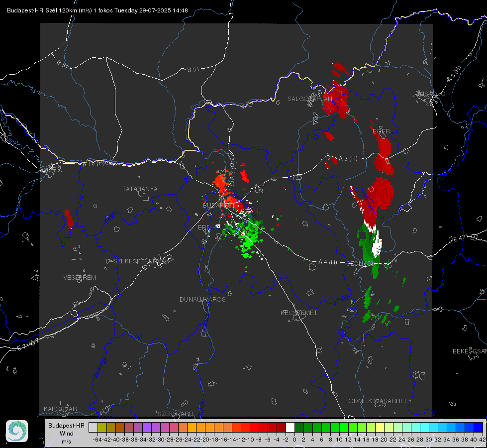487x448 pixels.
Task: Pick the cyan swatch between 28 and 30
Action: click(x=425, y=427)
